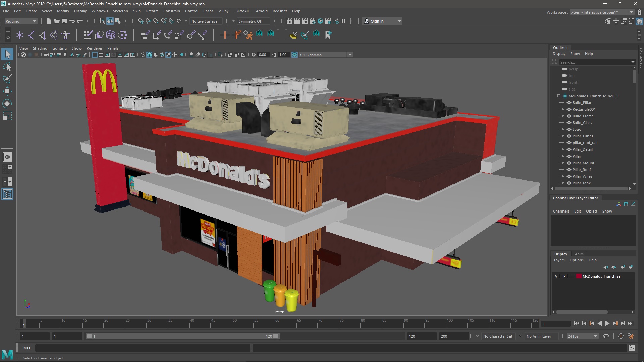Click the No Live Surface field
The height and width of the screenshot is (362, 644).
click(x=206, y=21)
